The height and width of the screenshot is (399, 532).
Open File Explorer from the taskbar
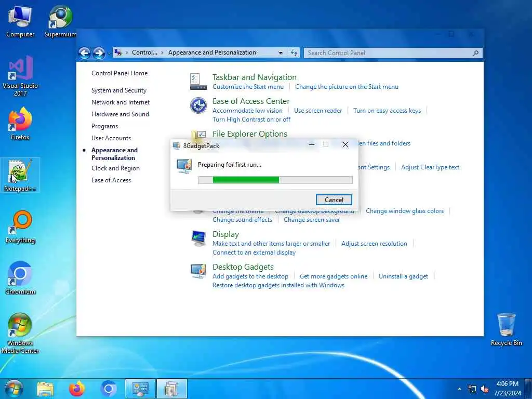pyautogui.click(x=45, y=389)
